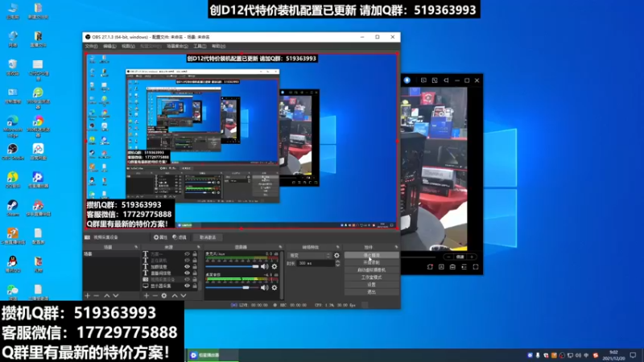
Task: Move source up in Sources dock
Action: point(175,295)
